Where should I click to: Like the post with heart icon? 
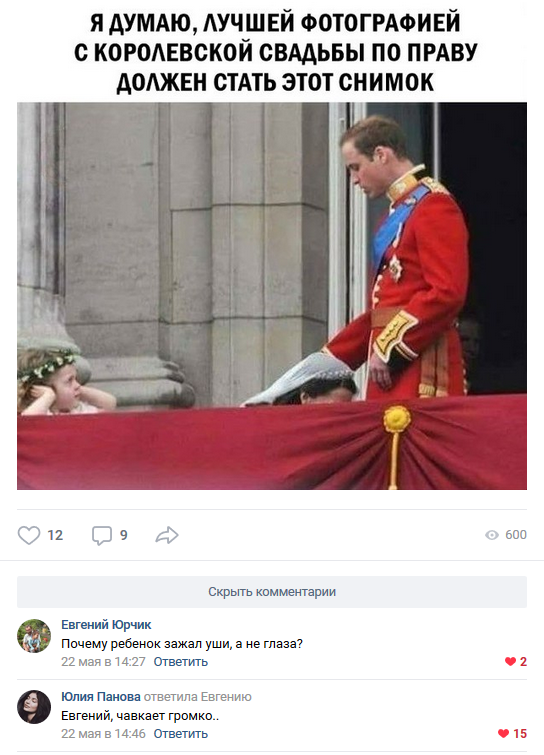[x=29, y=535]
